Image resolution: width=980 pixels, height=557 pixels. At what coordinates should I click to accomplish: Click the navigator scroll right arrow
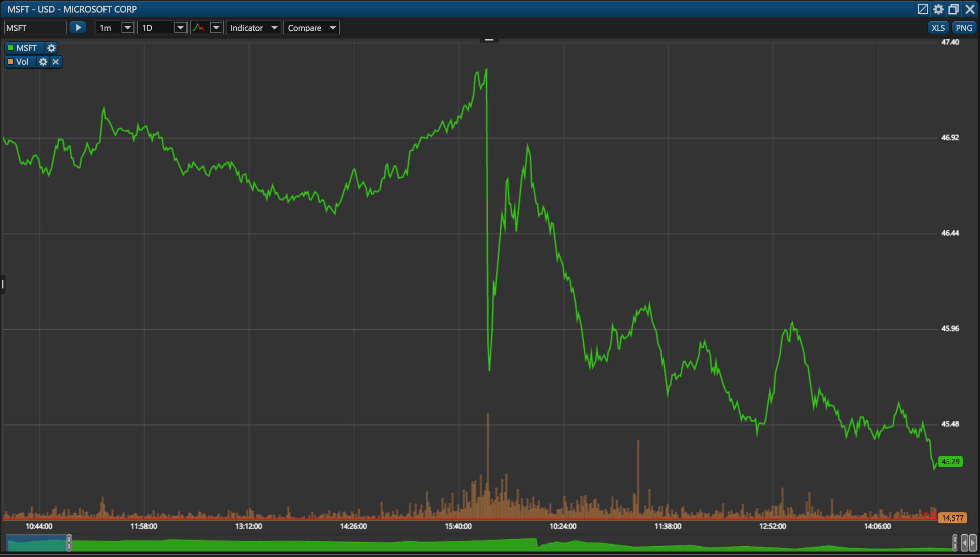[973, 543]
